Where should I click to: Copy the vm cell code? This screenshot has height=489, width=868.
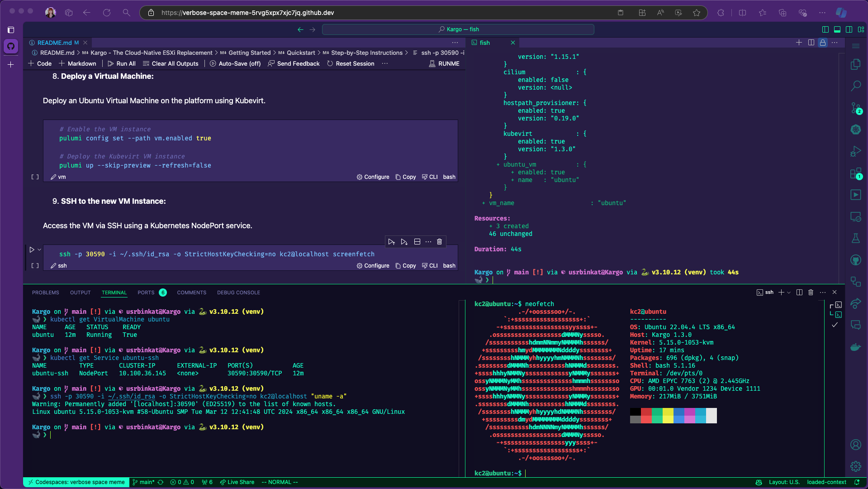tap(406, 177)
